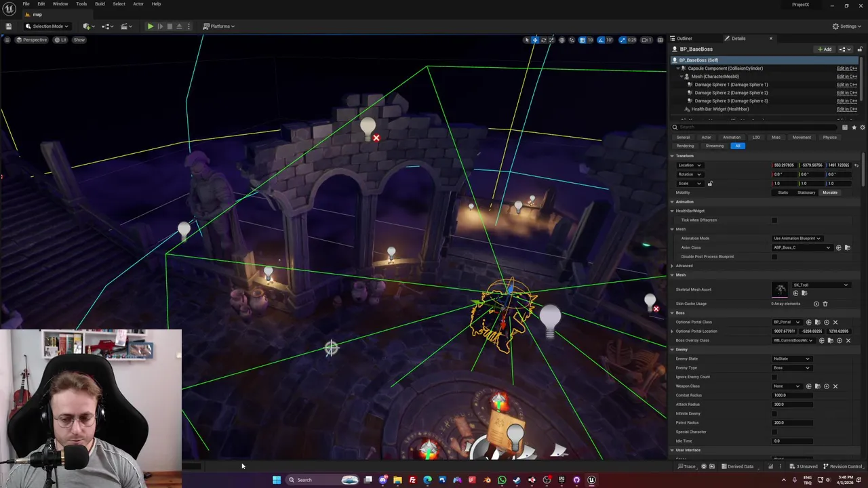Click the Save current level icon

(x=8, y=26)
